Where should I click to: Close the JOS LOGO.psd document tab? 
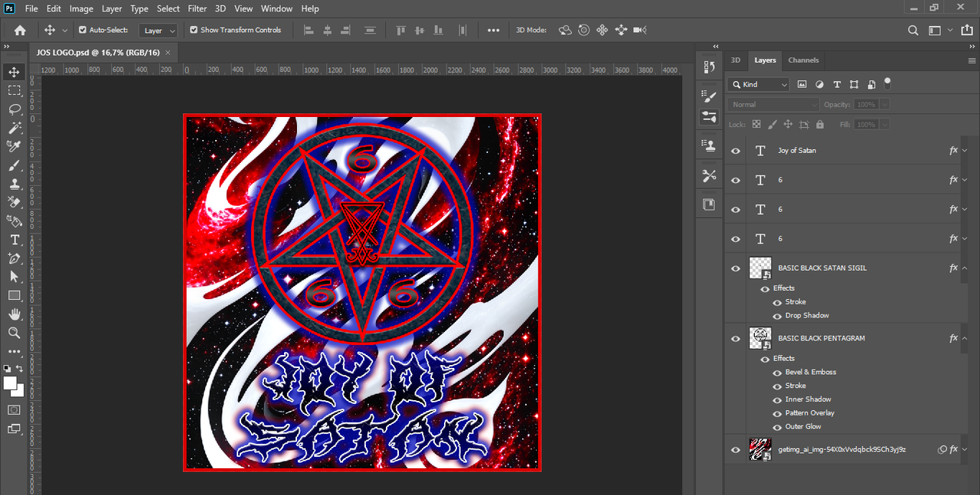click(168, 52)
